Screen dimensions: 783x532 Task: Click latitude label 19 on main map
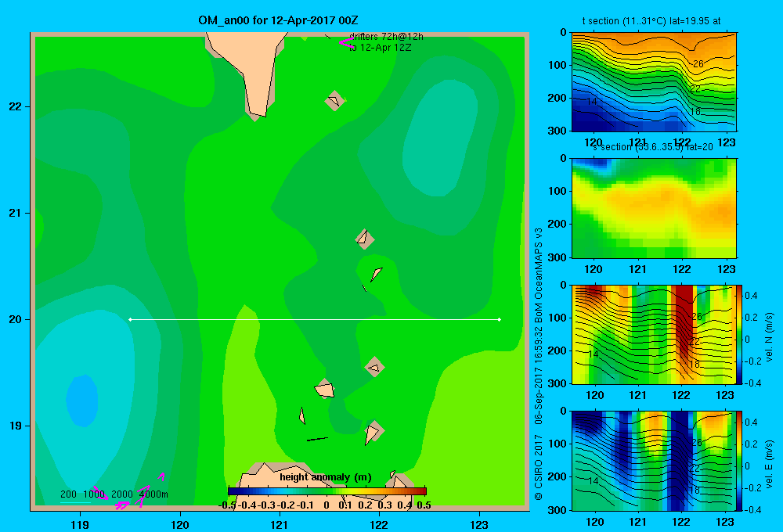[x=16, y=426]
